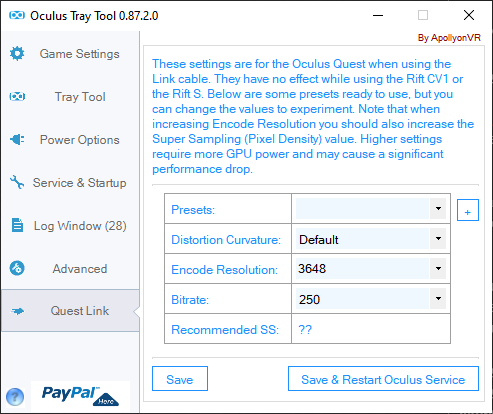Click the Tray Tool headset icon
The width and height of the screenshot is (493, 414).
pos(17,97)
